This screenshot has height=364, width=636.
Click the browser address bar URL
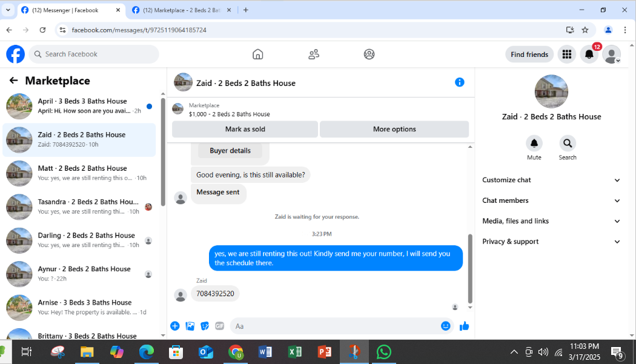point(139,30)
